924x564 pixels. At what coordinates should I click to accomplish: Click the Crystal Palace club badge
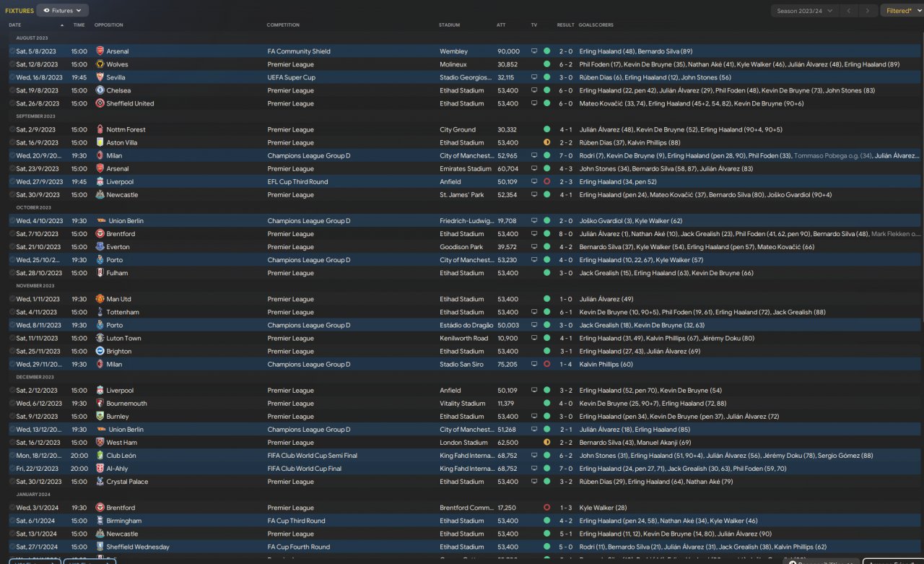pyautogui.click(x=100, y=482)
